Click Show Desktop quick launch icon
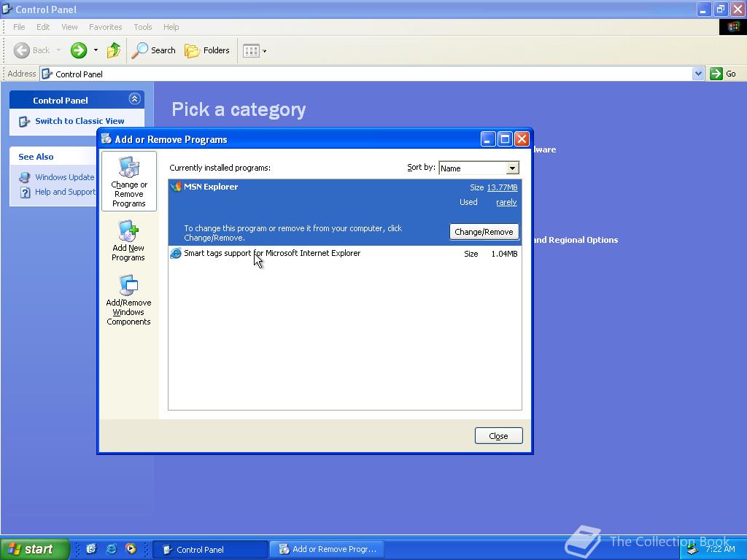 (91, 549)
